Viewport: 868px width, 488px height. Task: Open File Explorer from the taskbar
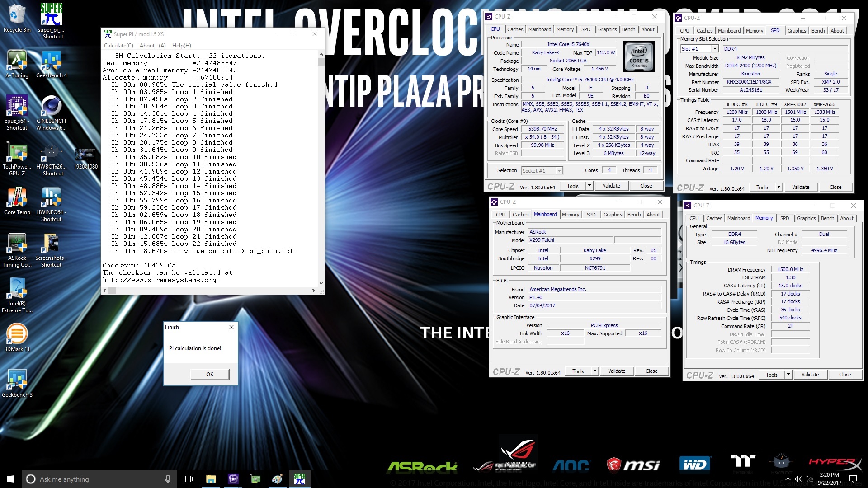tap(211, 479)
